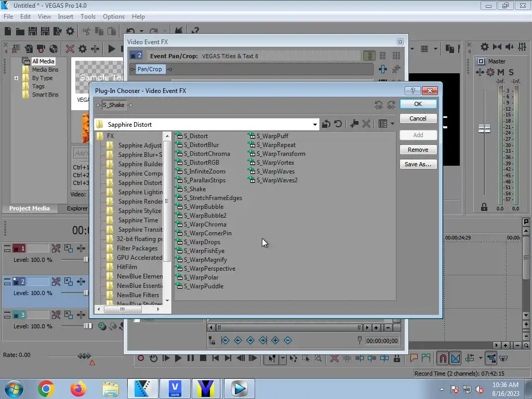
Task: Click the Remove Selected Plug-In icon in Video Event FX
Action: click(x=396, y=69)
